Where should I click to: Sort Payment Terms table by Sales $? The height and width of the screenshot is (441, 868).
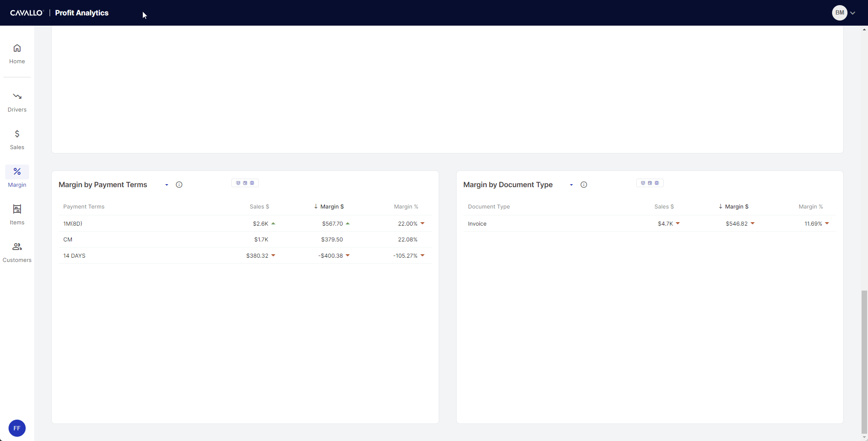pos(259,206)
